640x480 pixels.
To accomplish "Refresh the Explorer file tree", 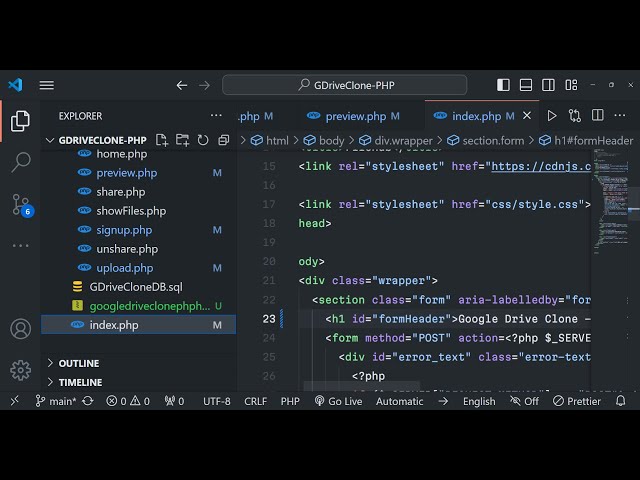I will point(203,141).
